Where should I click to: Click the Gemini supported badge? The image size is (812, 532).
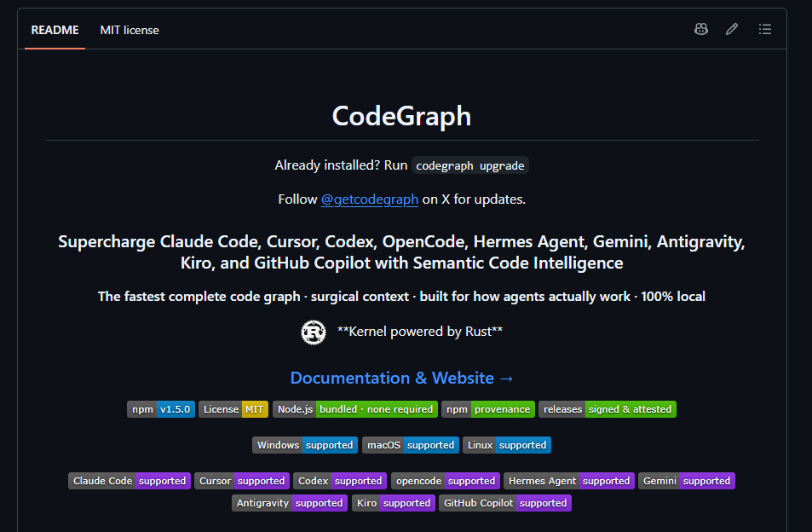tap(687, 481)
